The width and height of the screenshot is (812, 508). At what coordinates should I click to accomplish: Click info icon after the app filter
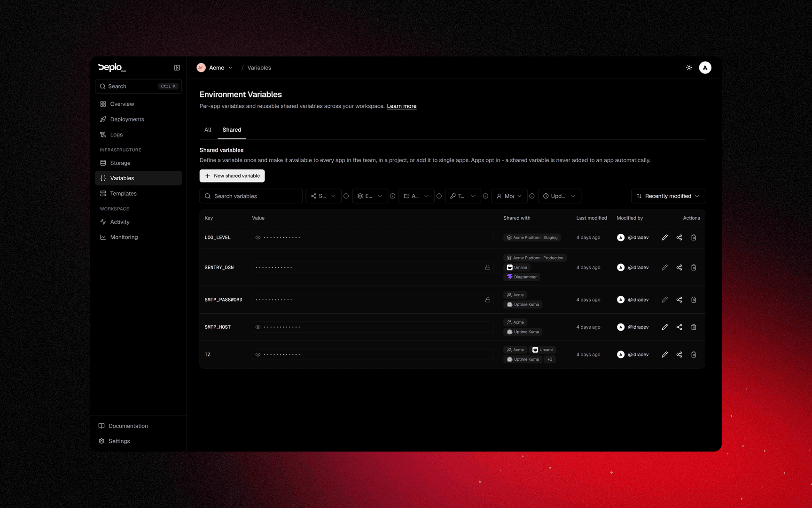(x=439, y=196)
